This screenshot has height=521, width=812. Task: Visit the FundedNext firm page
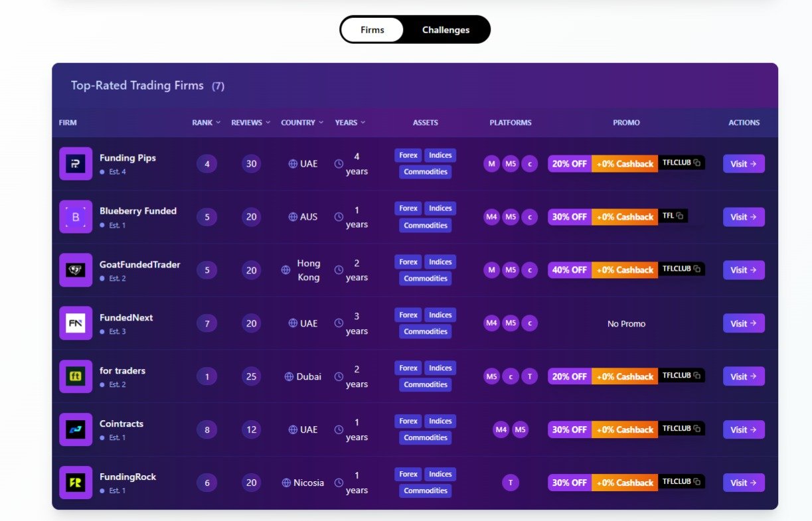743,324
